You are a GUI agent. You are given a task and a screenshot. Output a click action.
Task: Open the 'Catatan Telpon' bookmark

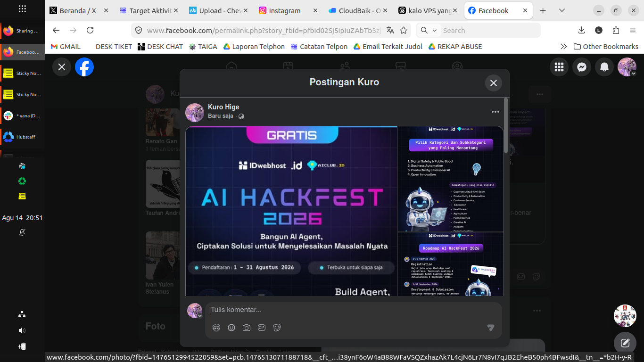319,47
